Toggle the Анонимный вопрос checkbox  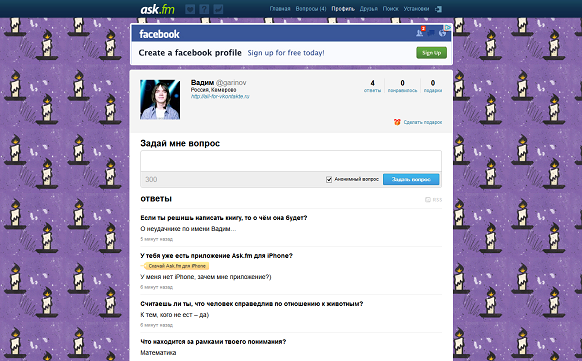tap(329, 180)
